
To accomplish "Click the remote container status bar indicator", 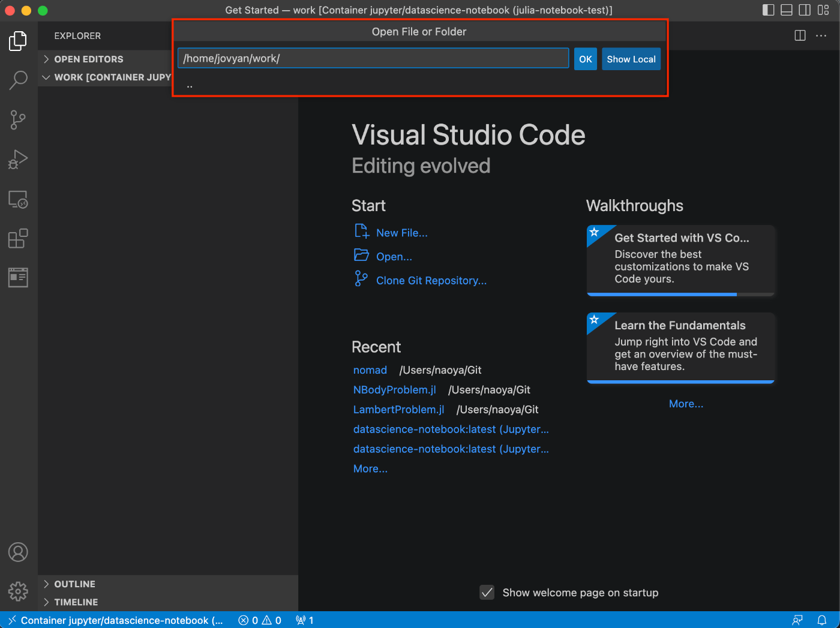I will (x=116, y=620).
